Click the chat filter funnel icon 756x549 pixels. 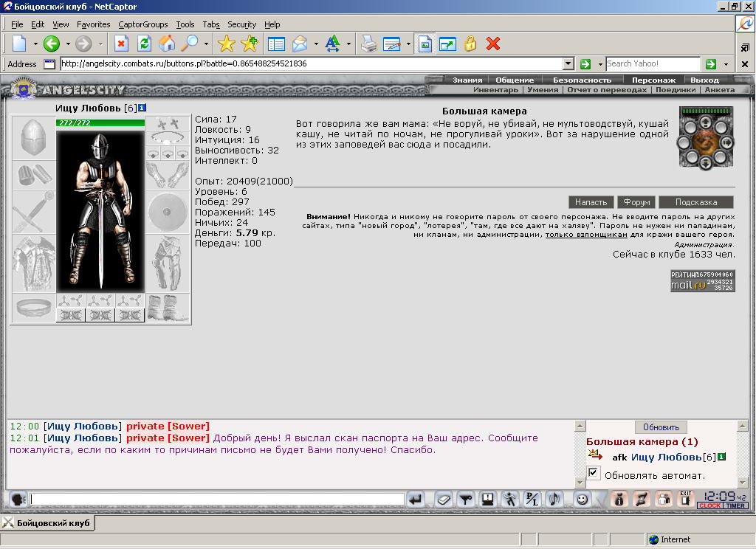[x=465, y=500]
